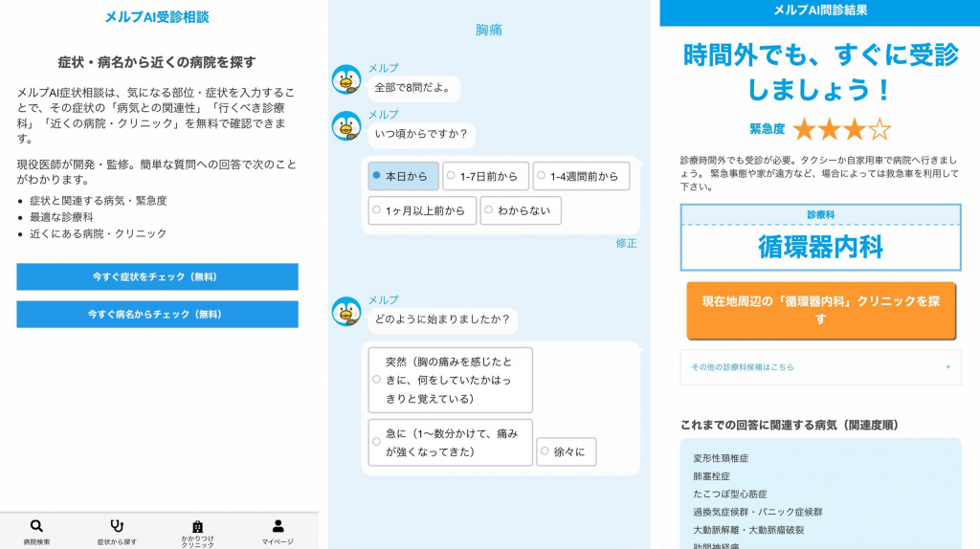Expand その他の診療科候補はこちら section
Viewport: 980px width, 549px height.
click(820, 367)
